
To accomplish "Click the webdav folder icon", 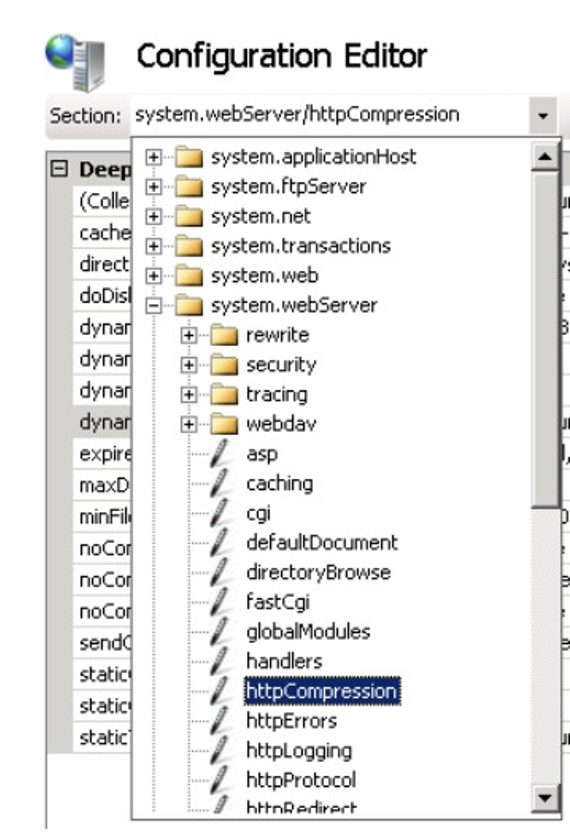I will 224,424.
